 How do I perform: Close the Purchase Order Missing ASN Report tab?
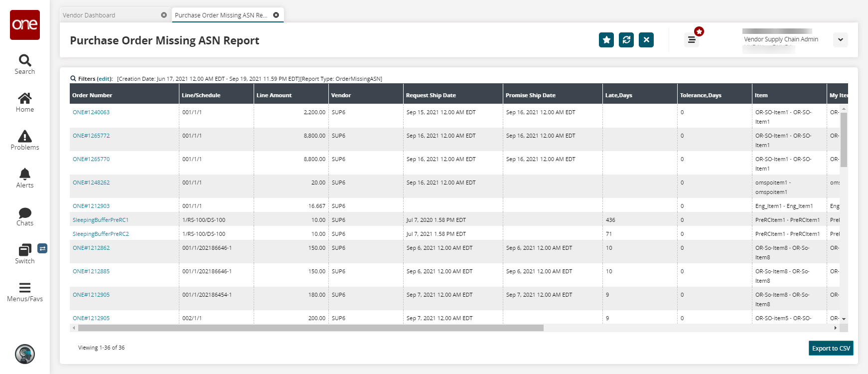point(276,15)
